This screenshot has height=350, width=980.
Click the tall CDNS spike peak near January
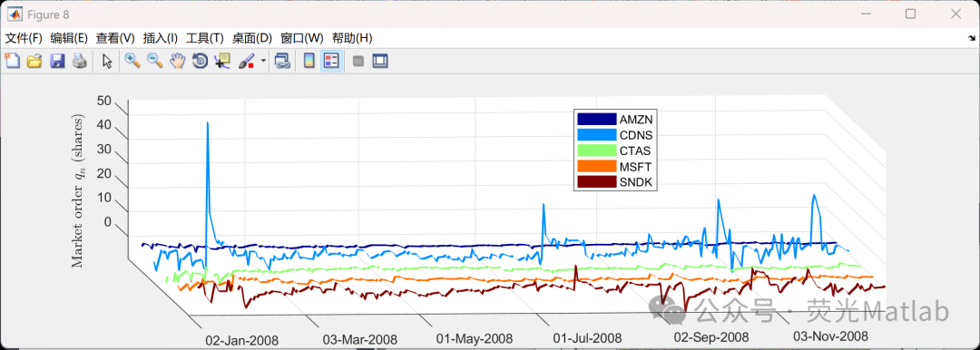207,123
